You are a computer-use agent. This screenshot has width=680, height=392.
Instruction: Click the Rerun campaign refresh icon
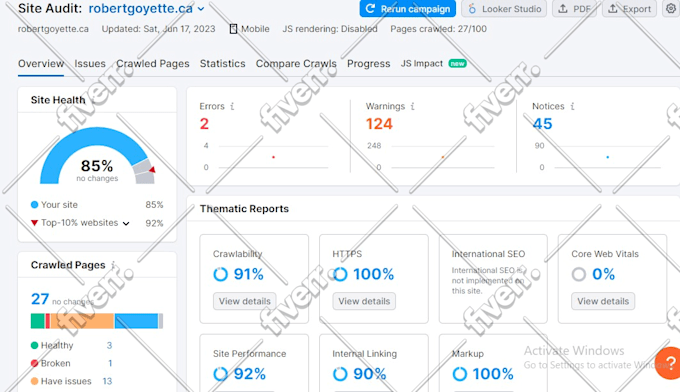click(370, 9)
